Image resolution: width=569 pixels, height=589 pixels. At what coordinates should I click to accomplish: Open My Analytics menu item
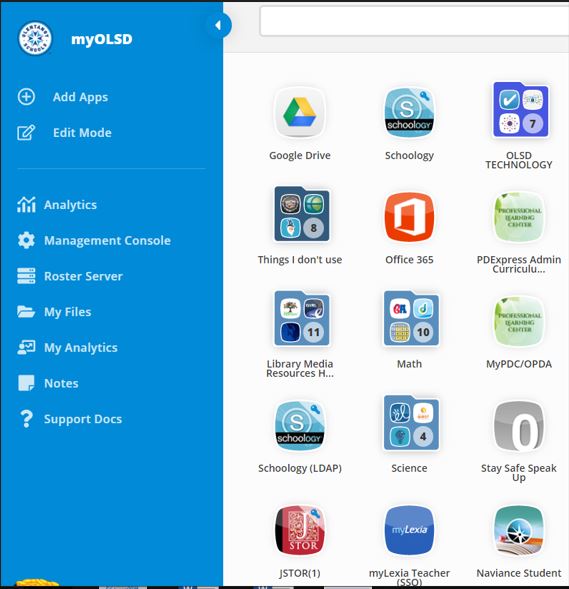(81, 347)
